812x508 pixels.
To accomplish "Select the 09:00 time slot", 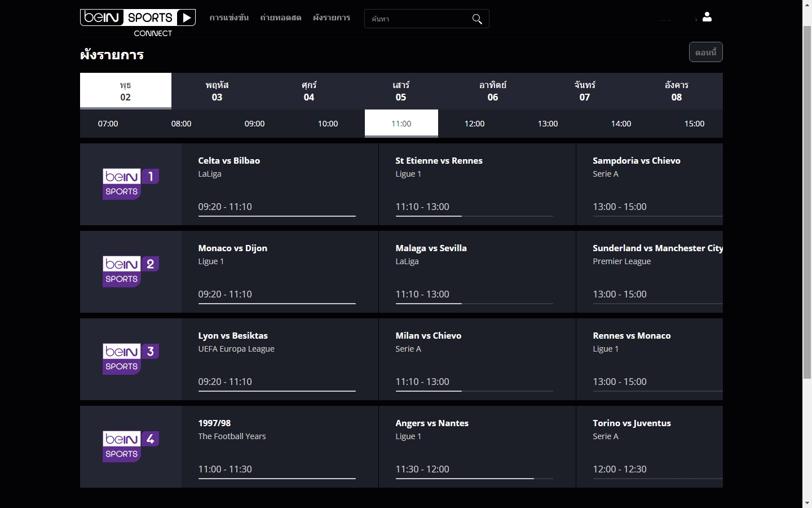I will 255,124.
